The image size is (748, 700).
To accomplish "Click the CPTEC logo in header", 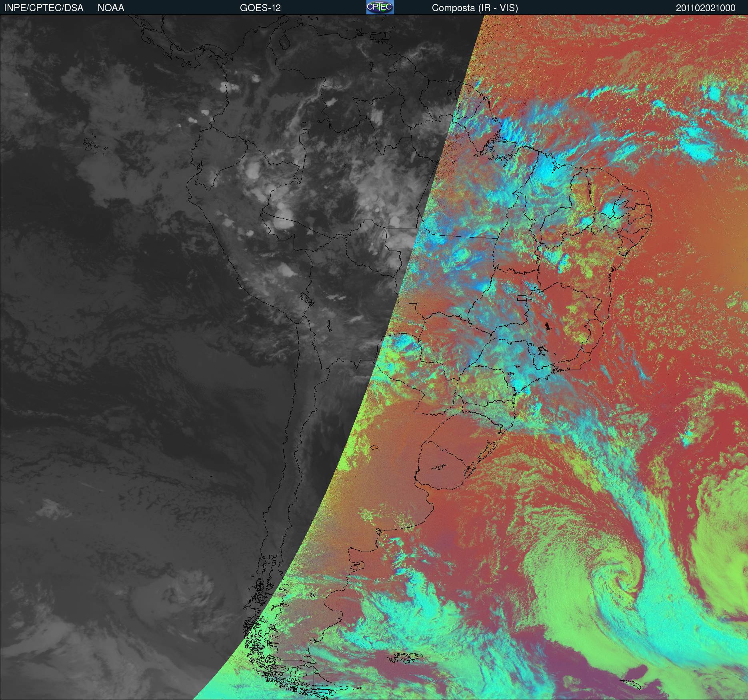I will pyautogui.click(x=380, y=7).
